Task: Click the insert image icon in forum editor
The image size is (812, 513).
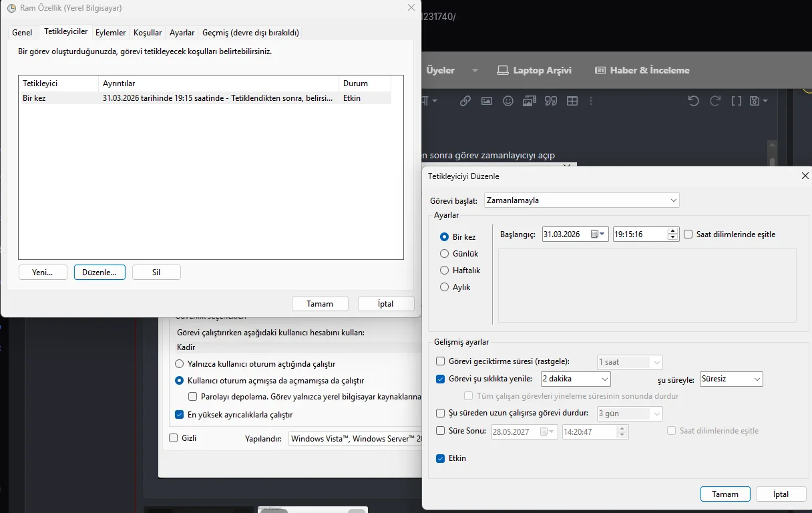Action: pyautogui.click(x=487, y=101)
